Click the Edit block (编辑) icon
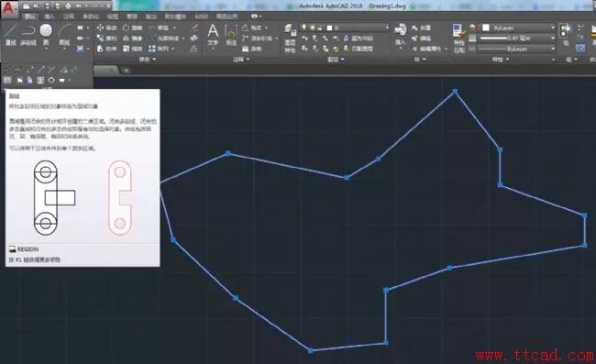The height and width of the screenshot is (364, 596). tap(414, 38)
